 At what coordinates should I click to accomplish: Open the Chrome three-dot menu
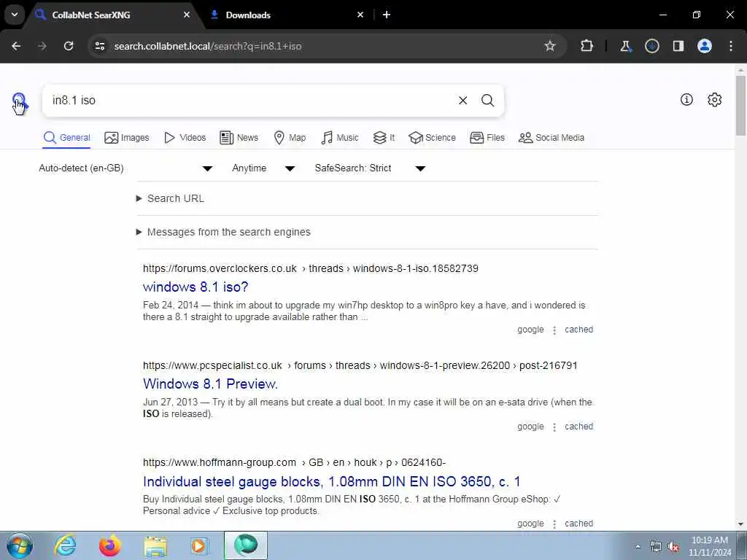click(x=731, y=46)
